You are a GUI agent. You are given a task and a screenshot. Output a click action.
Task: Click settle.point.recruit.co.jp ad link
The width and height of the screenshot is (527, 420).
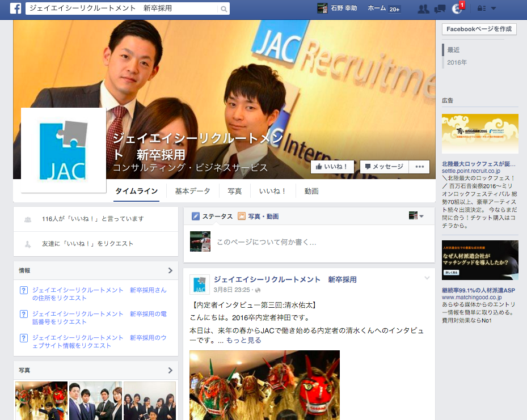tap(471, 171)
